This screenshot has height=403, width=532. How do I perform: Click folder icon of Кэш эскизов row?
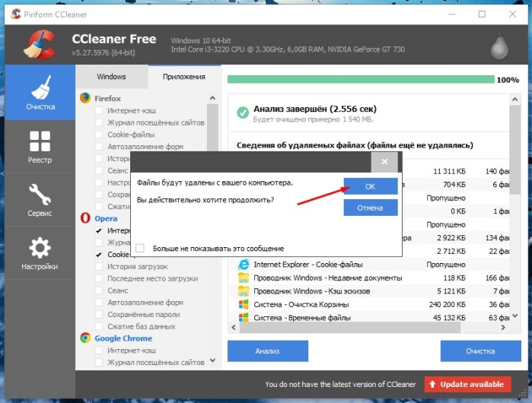pos(244,290)
